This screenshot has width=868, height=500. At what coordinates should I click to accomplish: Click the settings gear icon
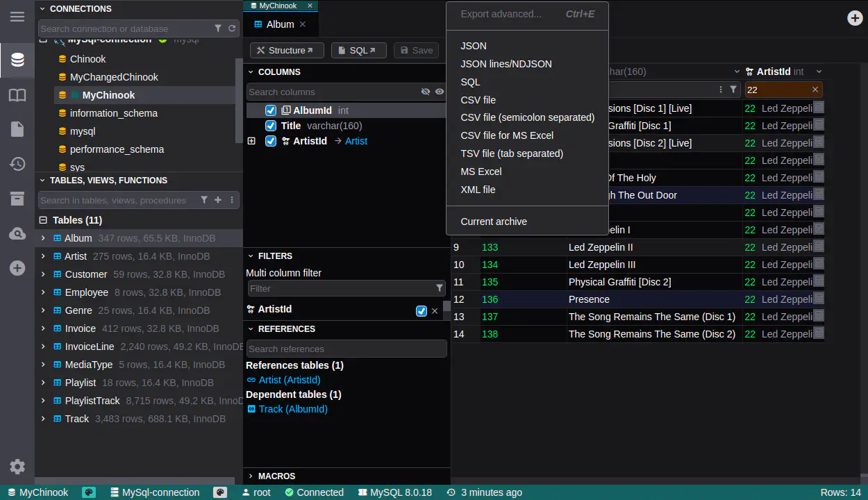17,467
